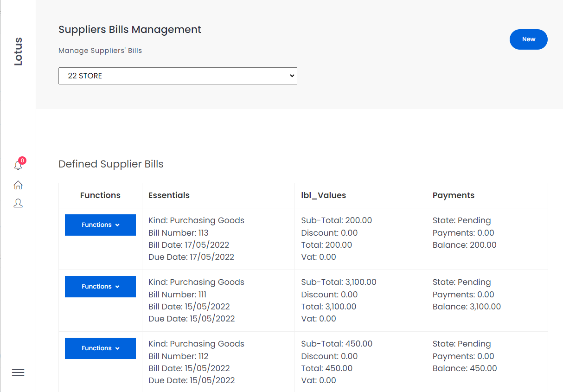Create a new supplier bill with New
Viewport: 563px width, 392px height.
pyautogui.click(x=529, y=39)
